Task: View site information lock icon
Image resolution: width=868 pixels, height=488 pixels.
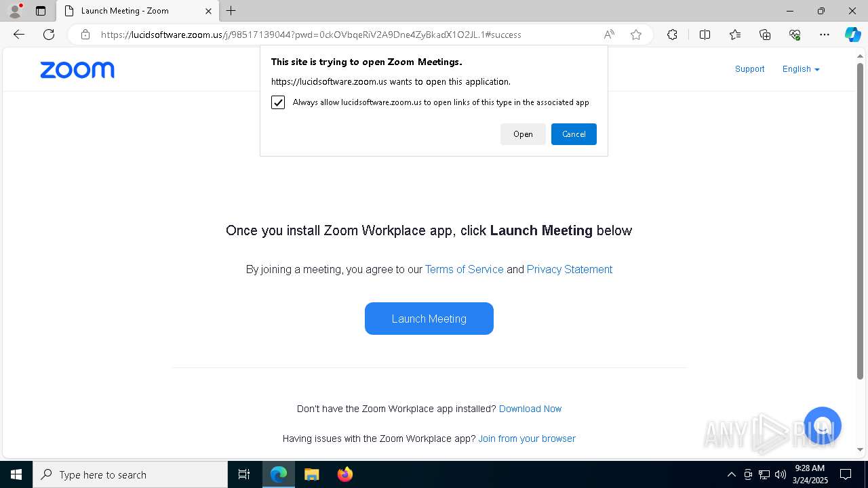Action: click(x=85, y=35)
